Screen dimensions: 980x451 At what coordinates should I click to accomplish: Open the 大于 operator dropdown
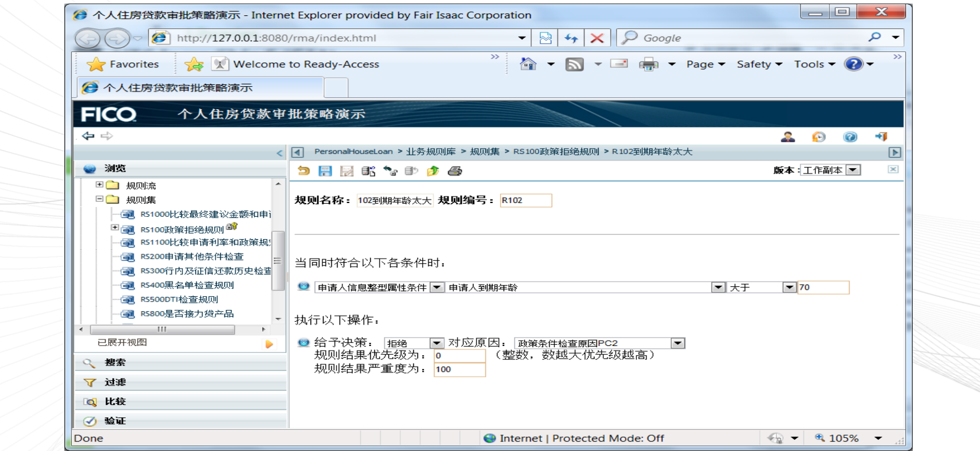coord(790,287)
